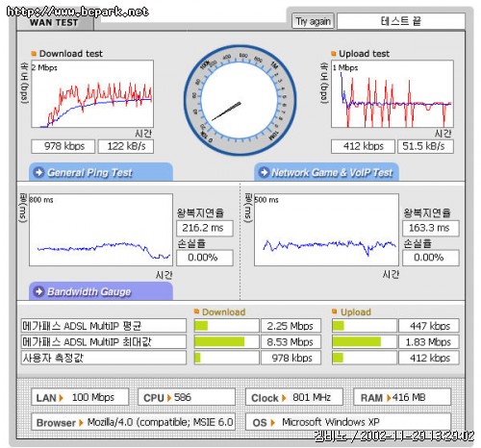Click the orange arrow next to OS
Screen dimensions: 481x448
point(272,423)
